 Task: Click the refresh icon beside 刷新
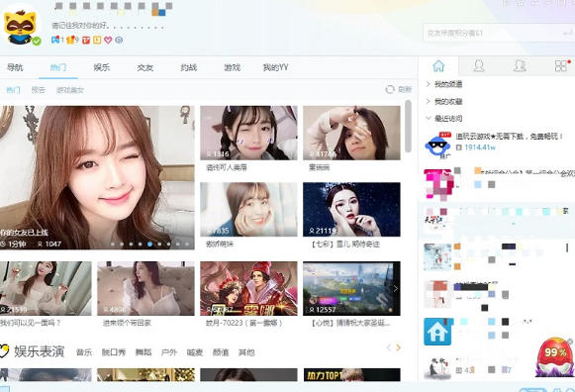click(390, 89)
